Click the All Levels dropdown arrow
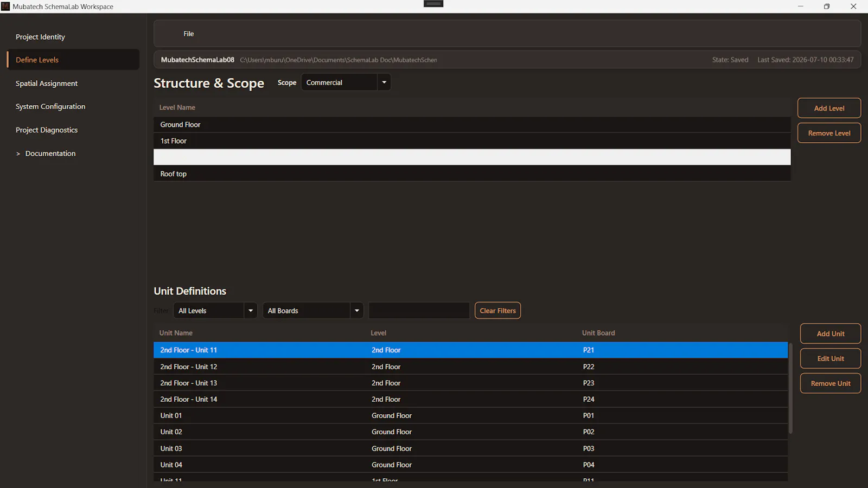The height and width of the screenshot is (488, 868). (251, 311)
